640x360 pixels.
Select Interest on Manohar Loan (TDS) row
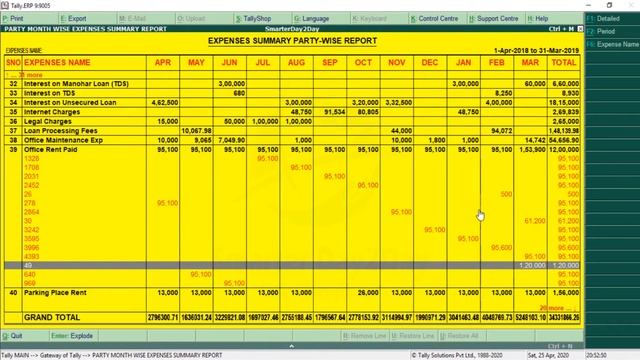(292, 84)
